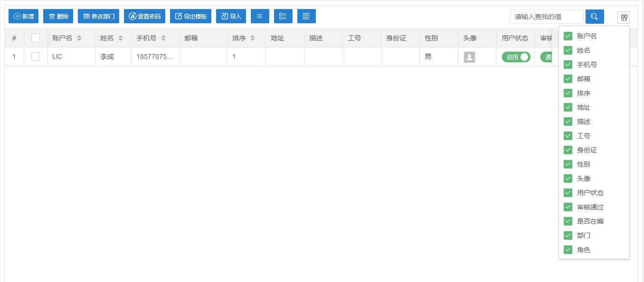
Task: Click the 重置密码 reset password button
Action: 144,16
